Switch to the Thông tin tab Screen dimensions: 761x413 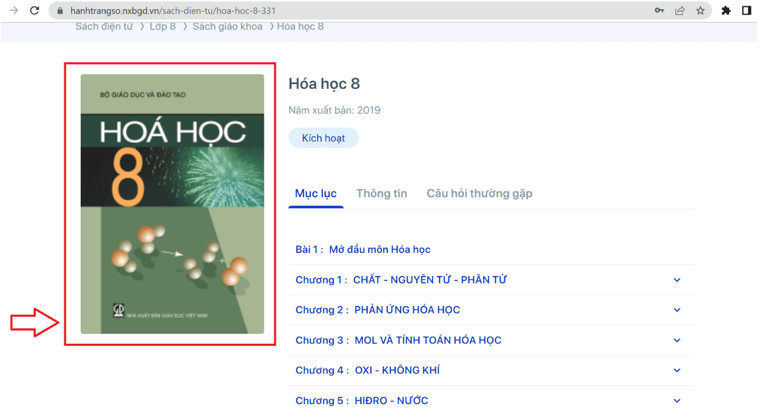(382, 194)
